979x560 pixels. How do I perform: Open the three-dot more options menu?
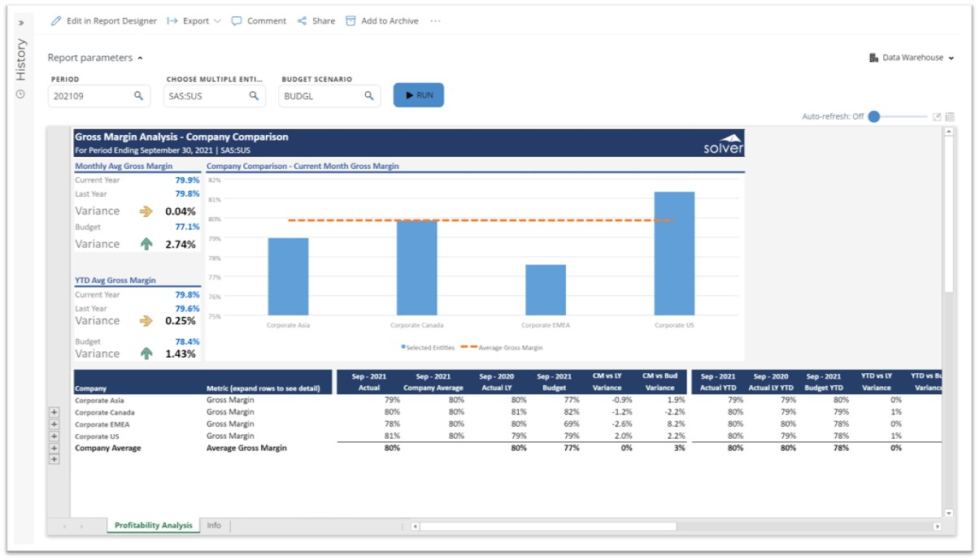click(x=435, y=21)
